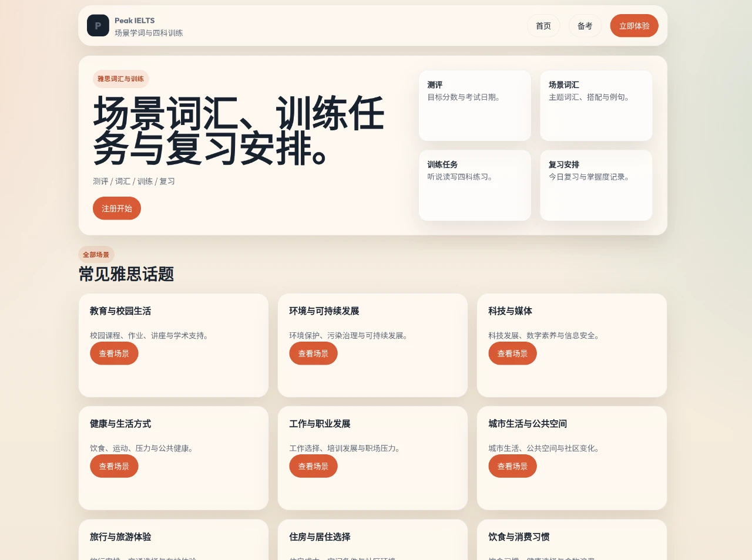Click the 环境与可持续发展 card title
The image size is (752, 560).
click(x=324, y=311)
